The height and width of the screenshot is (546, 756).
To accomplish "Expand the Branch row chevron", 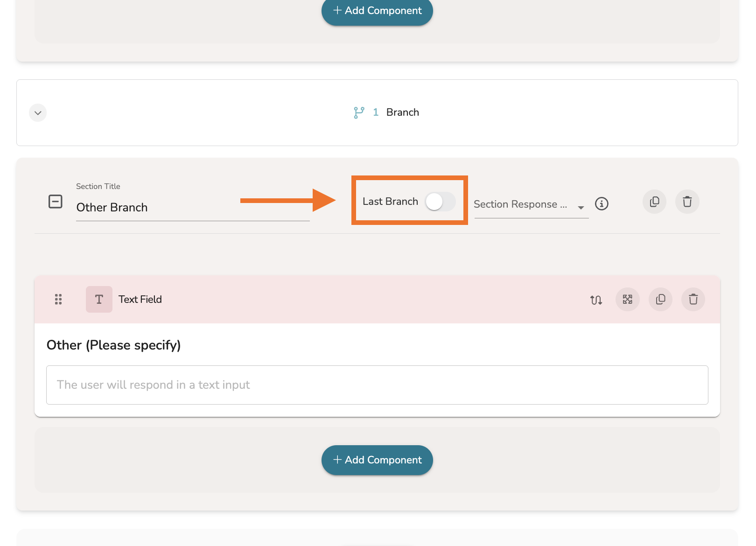I will click(x=38, y=113).
